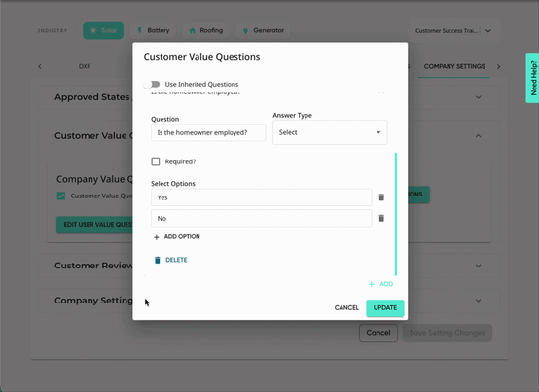This screenshot has width=539, height=392.
Task: Toggle Use Inherited Questions switch
Action: pyautogui.click(x=152, y=85)
